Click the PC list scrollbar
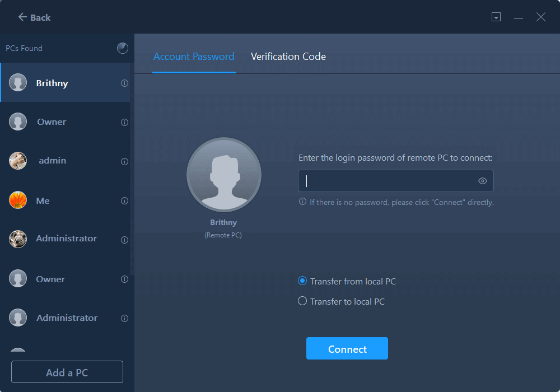 coord(132,168)
